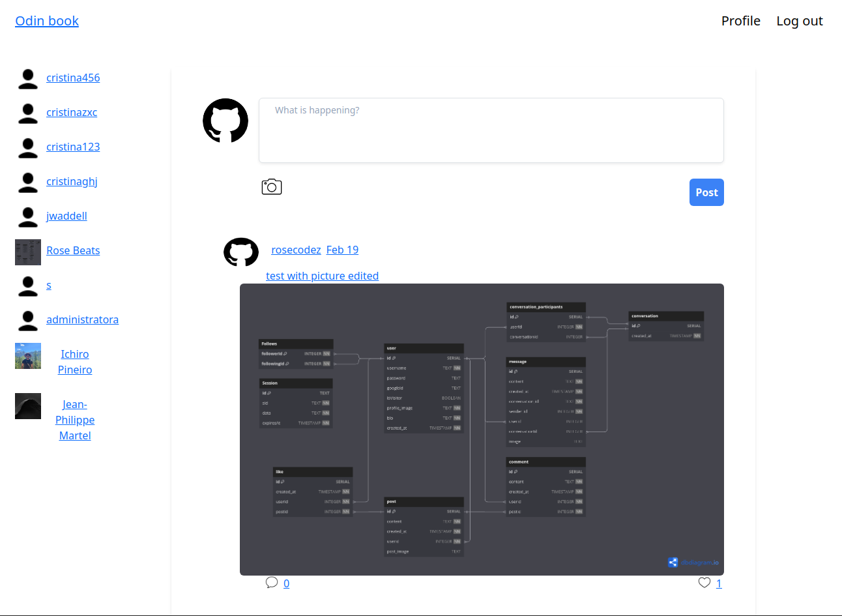Open cristinazxc's profile link
Screen dimensions: 842x616
pyautogui.click(x=72, y=112)
